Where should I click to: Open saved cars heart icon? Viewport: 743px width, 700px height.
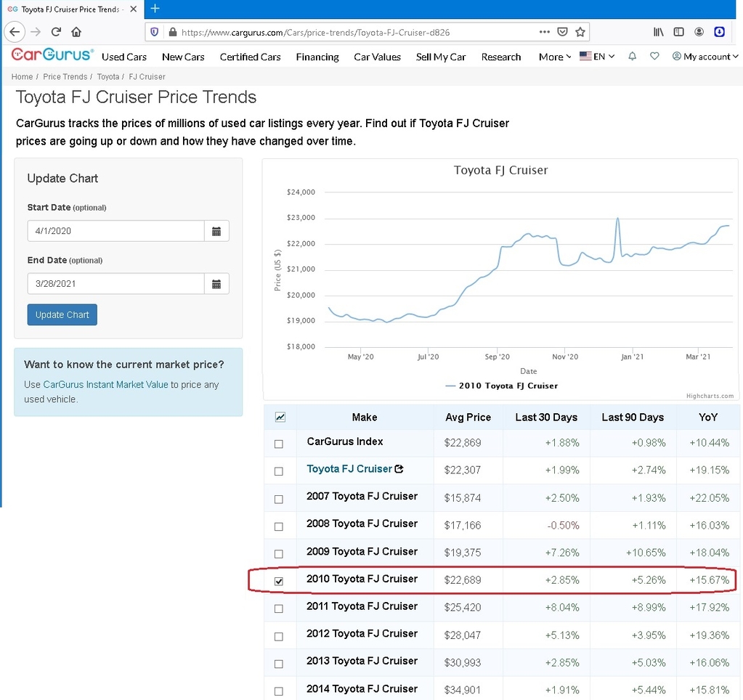point(654,57)
